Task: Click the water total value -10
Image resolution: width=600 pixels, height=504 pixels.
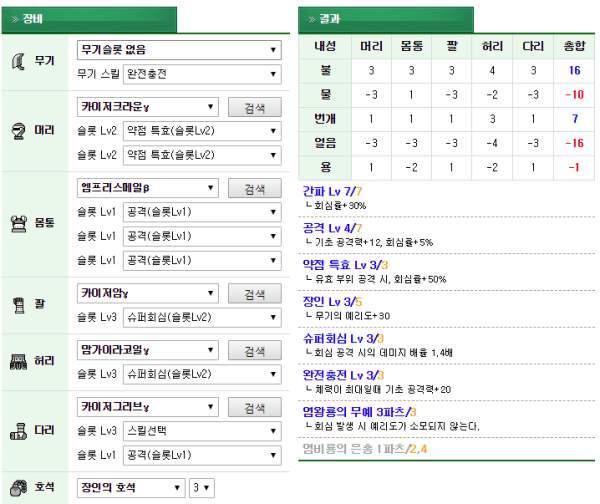Action: click(574, 95)
